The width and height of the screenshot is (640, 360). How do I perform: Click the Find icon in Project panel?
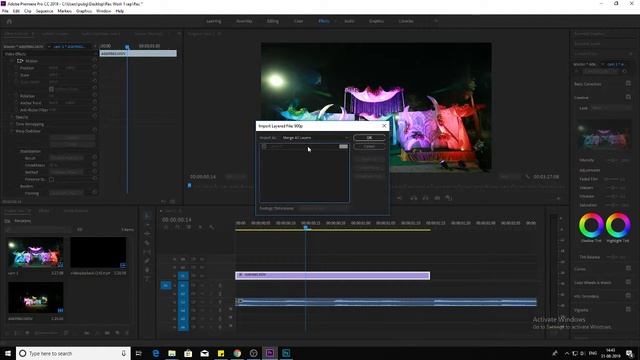click(97, 333)
